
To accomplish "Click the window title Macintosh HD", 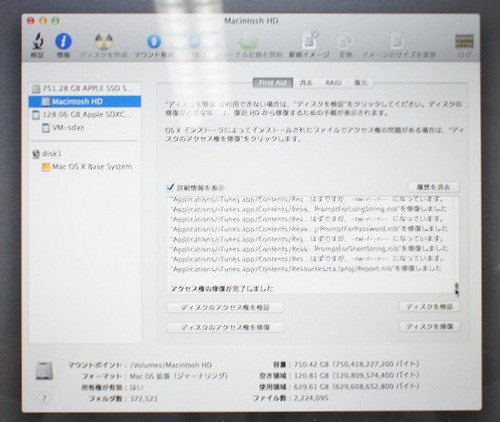I will point(251,21).
